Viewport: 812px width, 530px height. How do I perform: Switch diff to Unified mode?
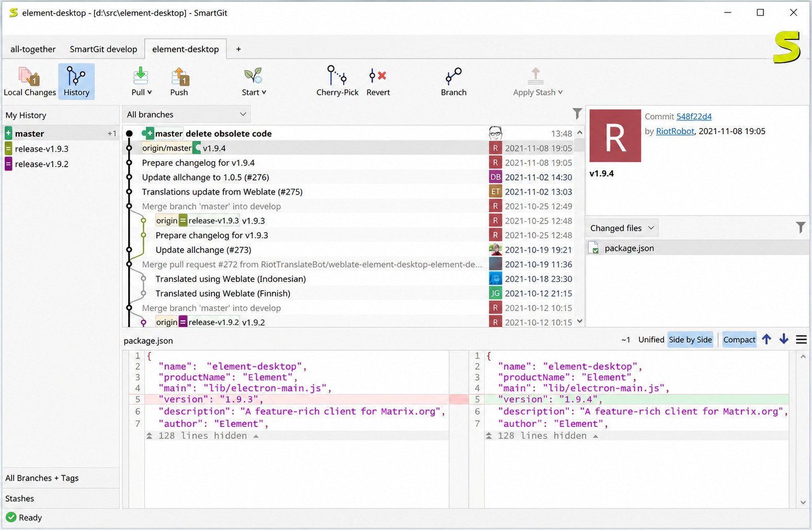click(651, 340)
